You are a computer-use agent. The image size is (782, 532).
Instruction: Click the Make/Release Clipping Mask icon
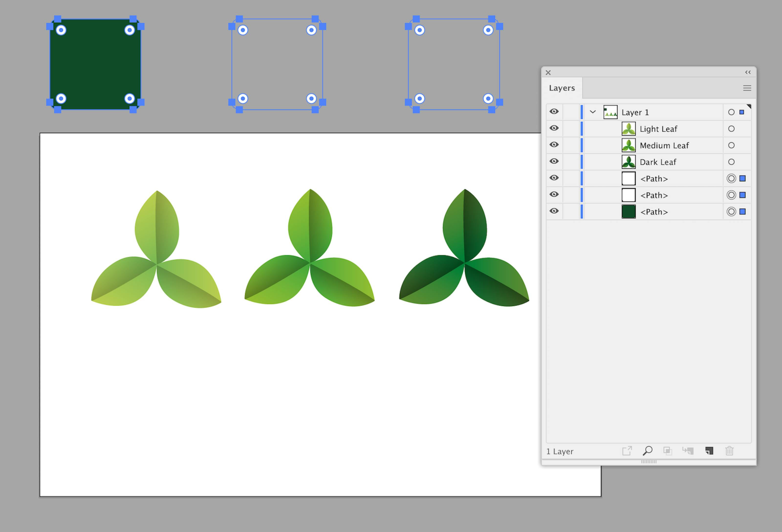pyautogui.click(x=668, y=451)
